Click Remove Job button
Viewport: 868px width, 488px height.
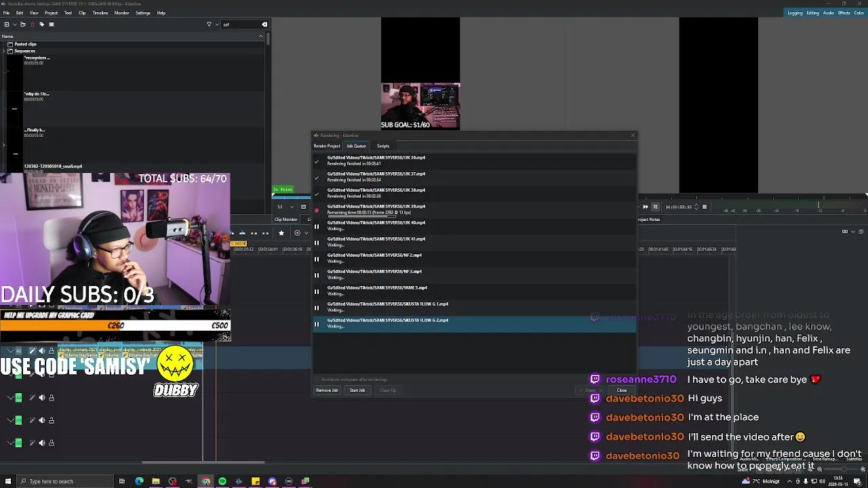click(327, 390)
